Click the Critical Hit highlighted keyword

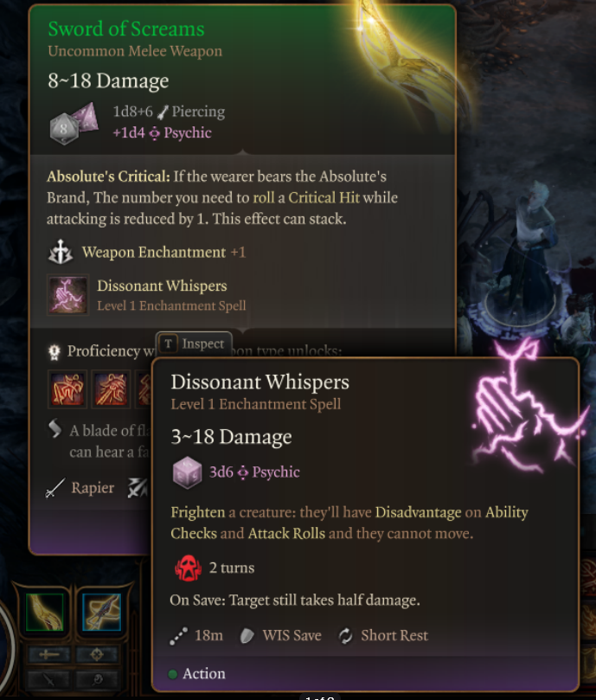(x=324, y=198)
